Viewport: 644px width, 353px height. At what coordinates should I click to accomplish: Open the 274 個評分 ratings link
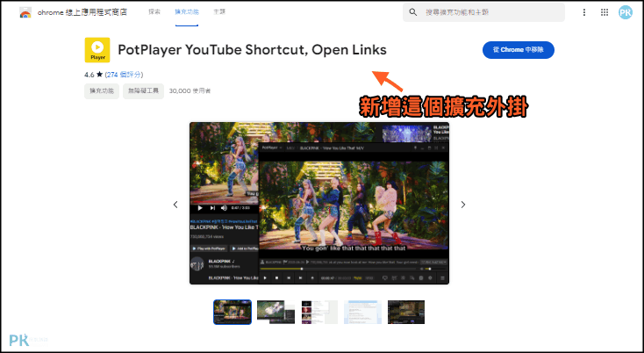(124, 75)
